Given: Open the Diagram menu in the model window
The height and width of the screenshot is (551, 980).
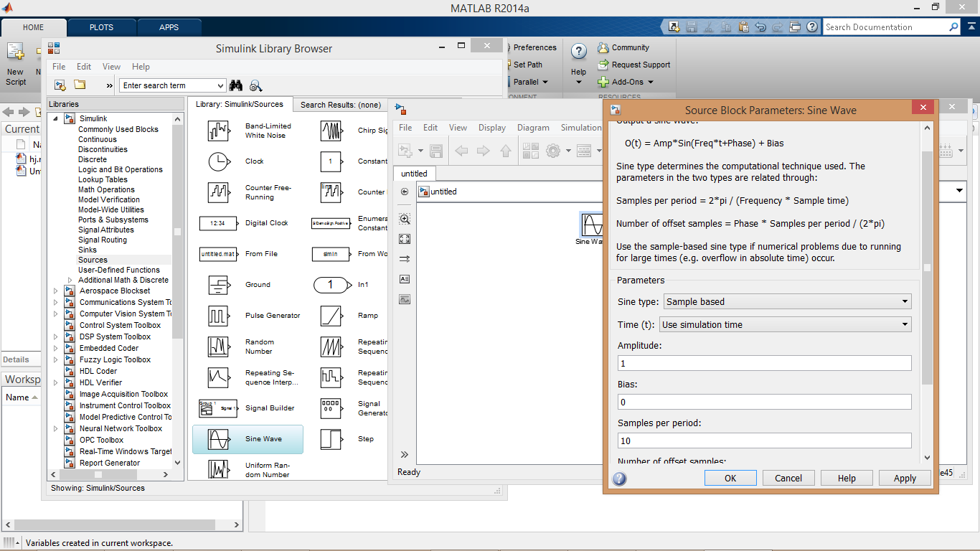Looking at the screenshot, I should click(x=533, y=128).
